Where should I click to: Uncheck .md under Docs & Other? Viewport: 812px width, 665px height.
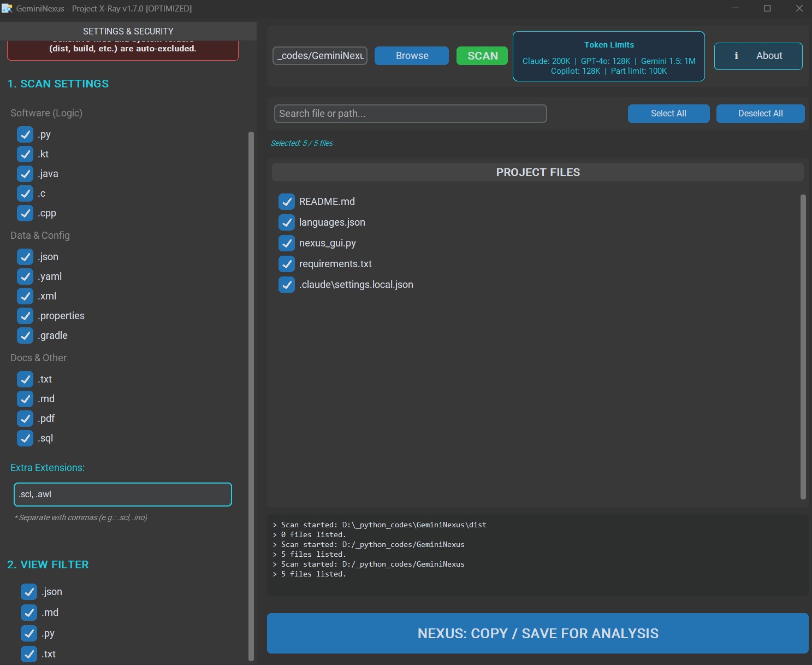pos(25,399)
